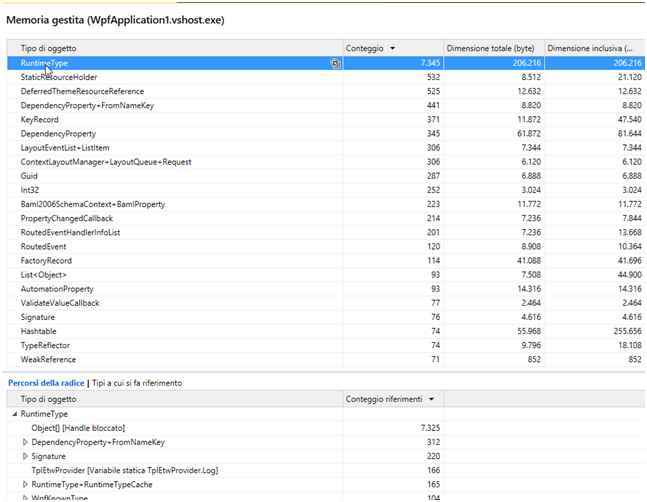Click the 7.345 count cell for RuntimeType
647x502 pixels.
point(430,63)
